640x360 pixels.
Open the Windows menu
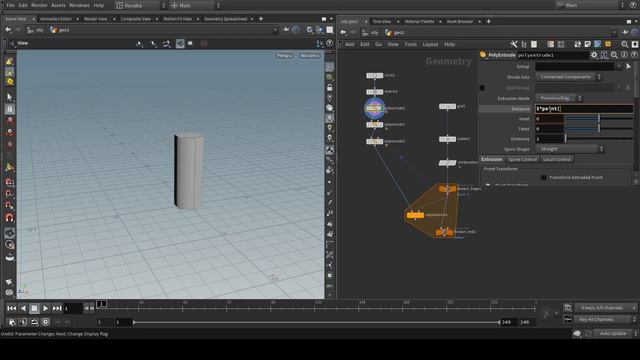point(79,5)
